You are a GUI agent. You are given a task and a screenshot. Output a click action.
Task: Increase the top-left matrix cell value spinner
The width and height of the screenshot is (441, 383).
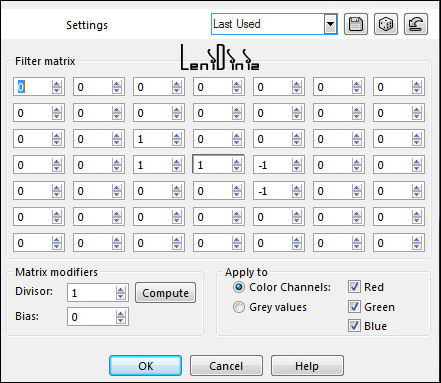[x=57, y=84]
